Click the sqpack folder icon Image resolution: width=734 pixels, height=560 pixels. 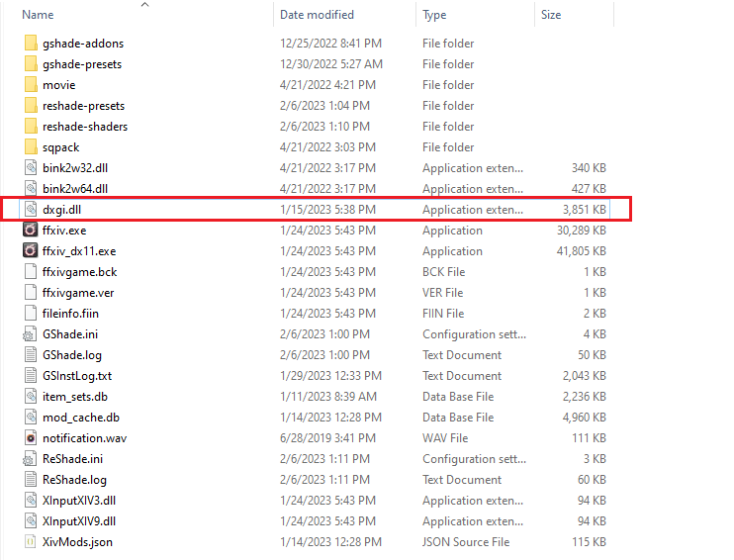tap(31, 147)
